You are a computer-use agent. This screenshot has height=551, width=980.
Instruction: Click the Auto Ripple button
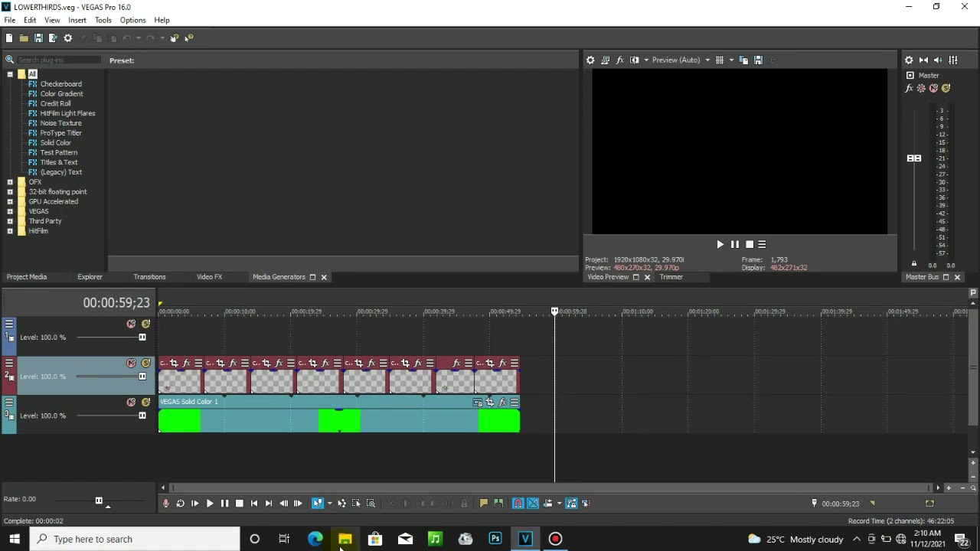coord(547,503)
